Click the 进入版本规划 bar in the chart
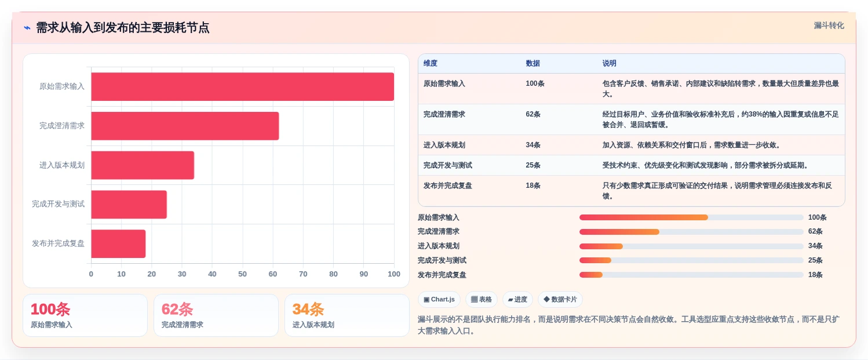The height and width of the screenshot is (360, 868). pyautogui.click(x=143, y=165)
